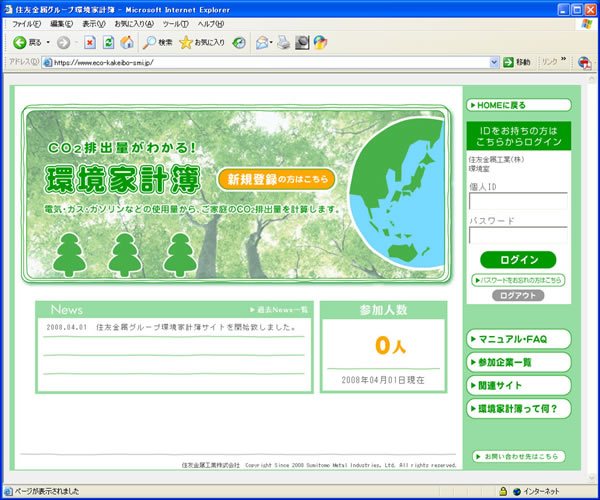Maximize the Internet Explorer window
Screen dimensions: 600x500
577,10
